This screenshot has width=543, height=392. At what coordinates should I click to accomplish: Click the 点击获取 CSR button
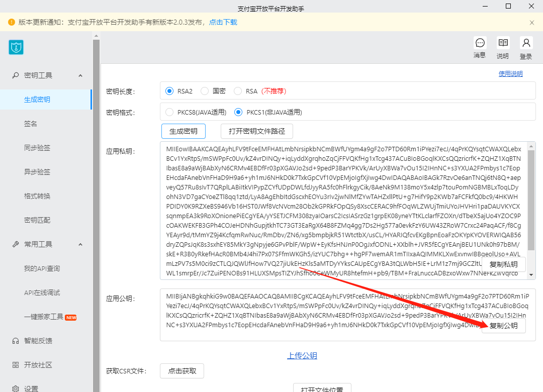pyautogui.click(x=182, y=371)
